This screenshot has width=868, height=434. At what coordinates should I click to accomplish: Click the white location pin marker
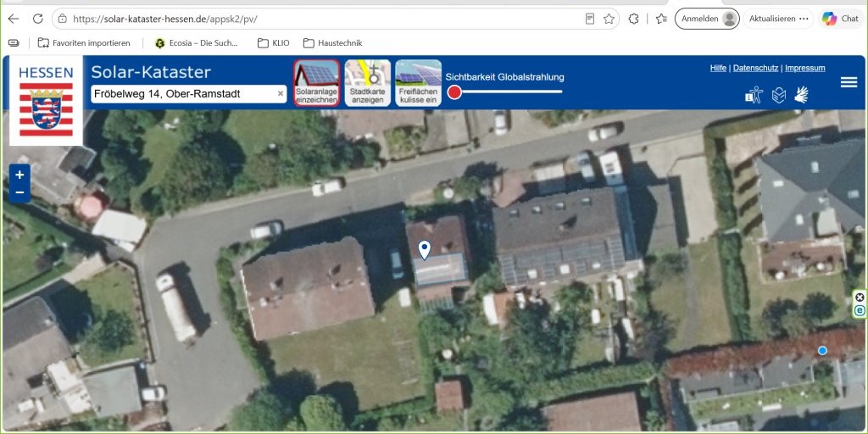click(425, 250)
